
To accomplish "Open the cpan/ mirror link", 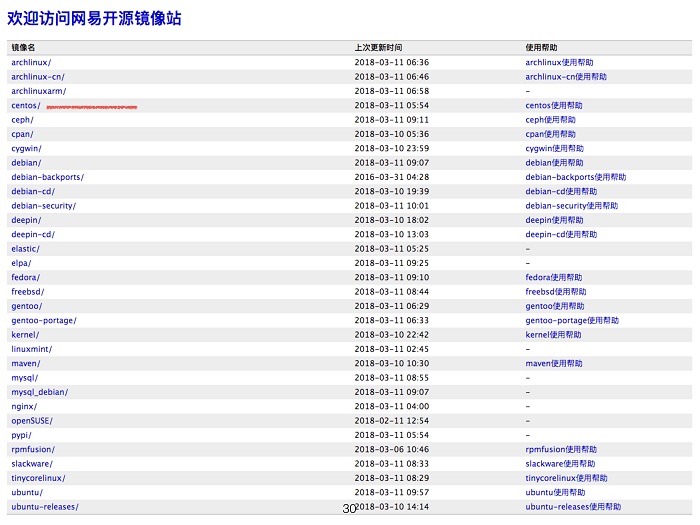I will pyautogui.click(x=22, y=134).
